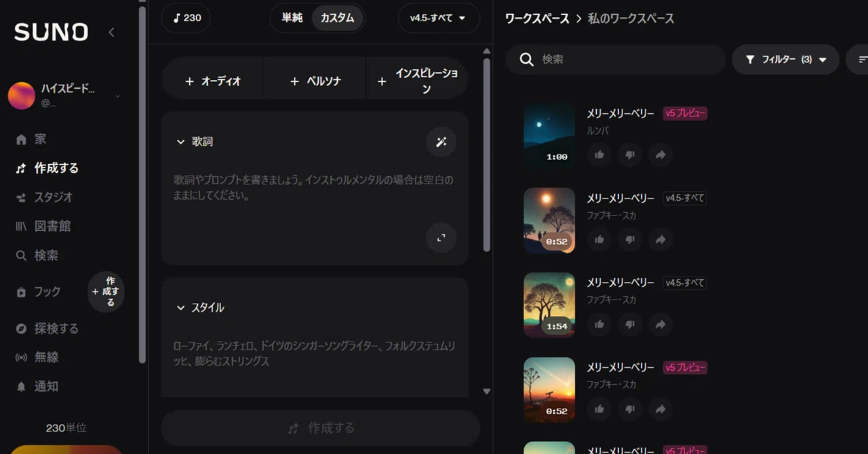The height and width of the screenshot is (454, 868).
Task: Open メリーメリーベリー title of the ルンバ track
Action: pyautogui.click(x=620, y=113)
